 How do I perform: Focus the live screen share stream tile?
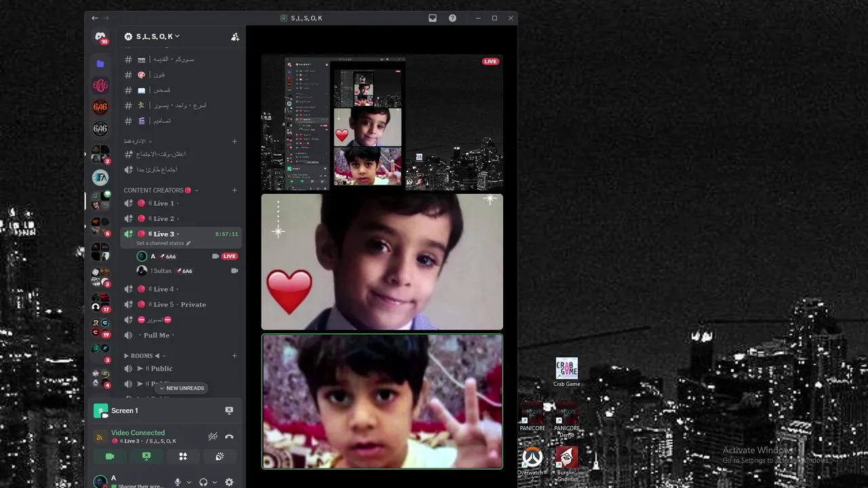click(382, 123)
